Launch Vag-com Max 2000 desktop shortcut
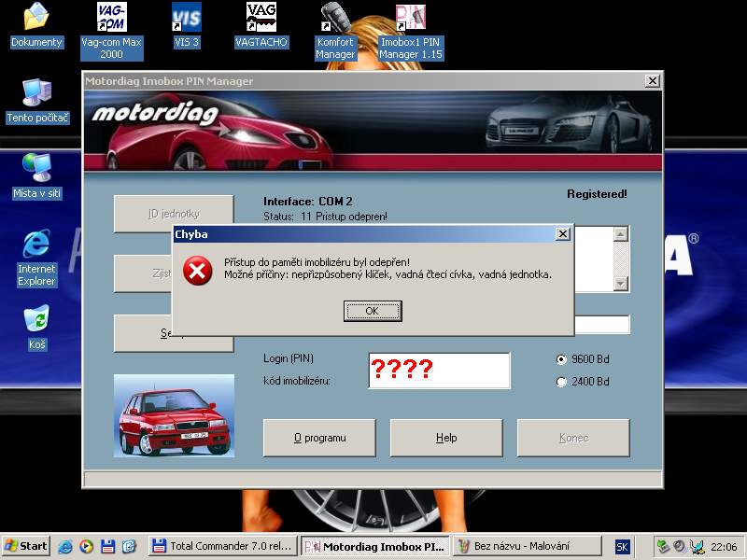Image resolution: width=747 pixels, height=560 pixels. tap(111, 32)
